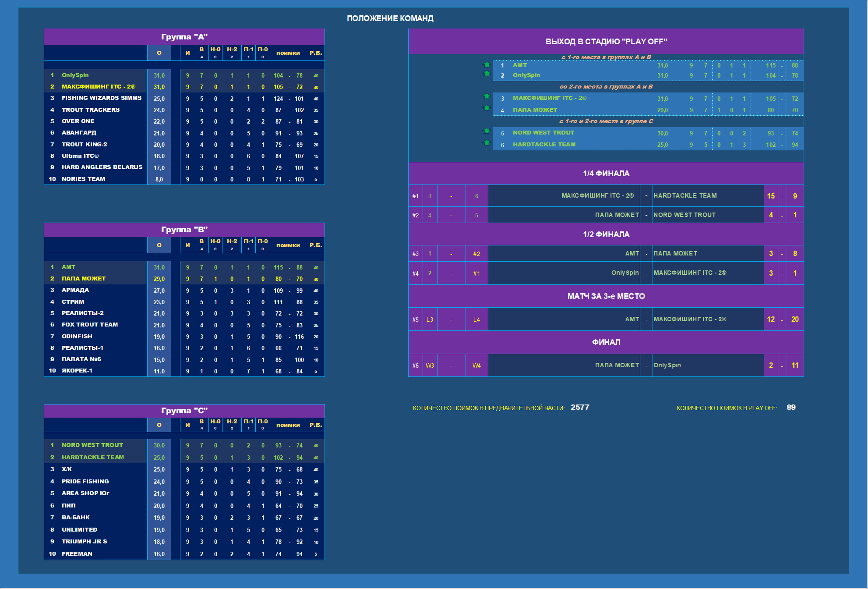The height and width of the screenshot is (589, 868).
Task: Click green arrow beside NORD WEST TROUT playoff row
Action: tap(486, 131)
